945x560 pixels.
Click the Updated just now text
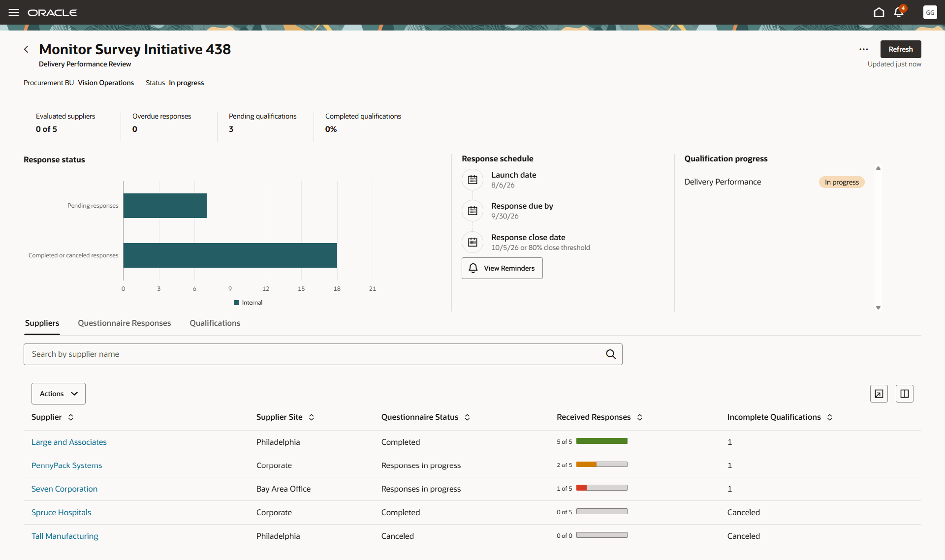coord(894,64)
